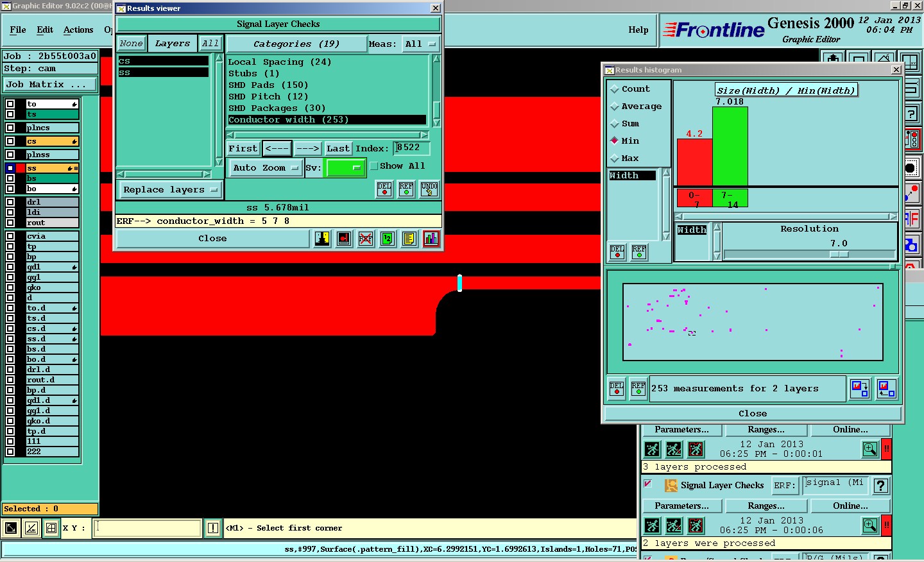The height and width of the screenshot is (562, 924).
Task: Click 'None' button in Layers header
Action: pos(132,44)
